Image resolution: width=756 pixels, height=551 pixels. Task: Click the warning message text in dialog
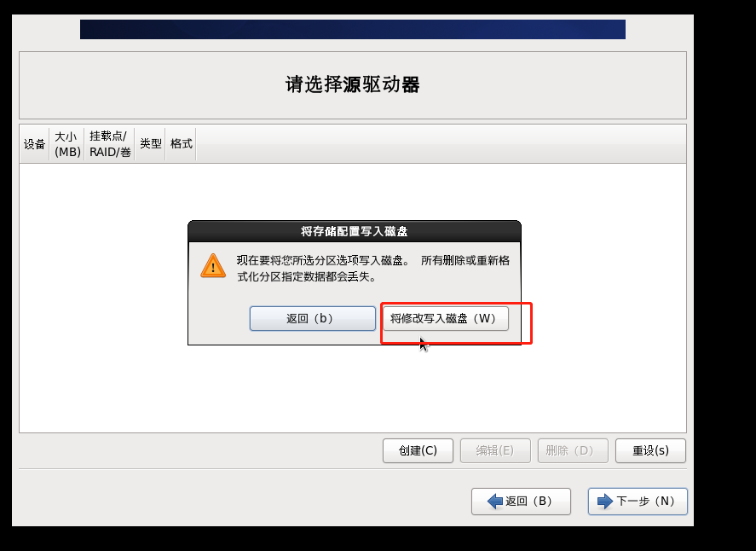click(373, 269)
